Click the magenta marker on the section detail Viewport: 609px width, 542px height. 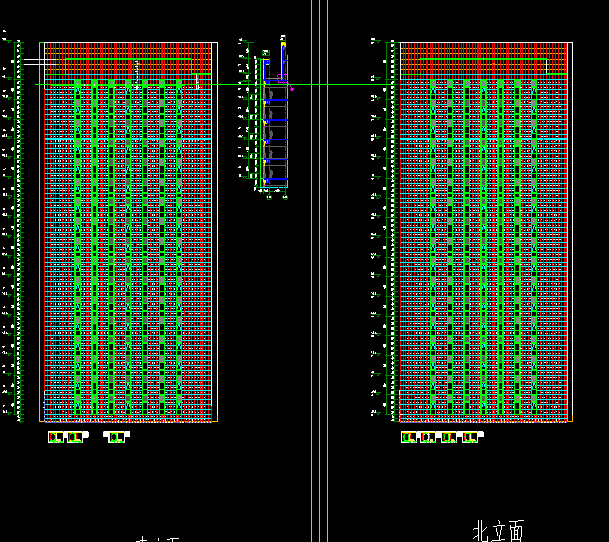(292, 90)
